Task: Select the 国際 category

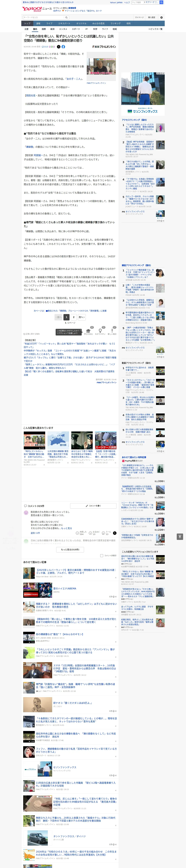Action: (x=44, y=29)
